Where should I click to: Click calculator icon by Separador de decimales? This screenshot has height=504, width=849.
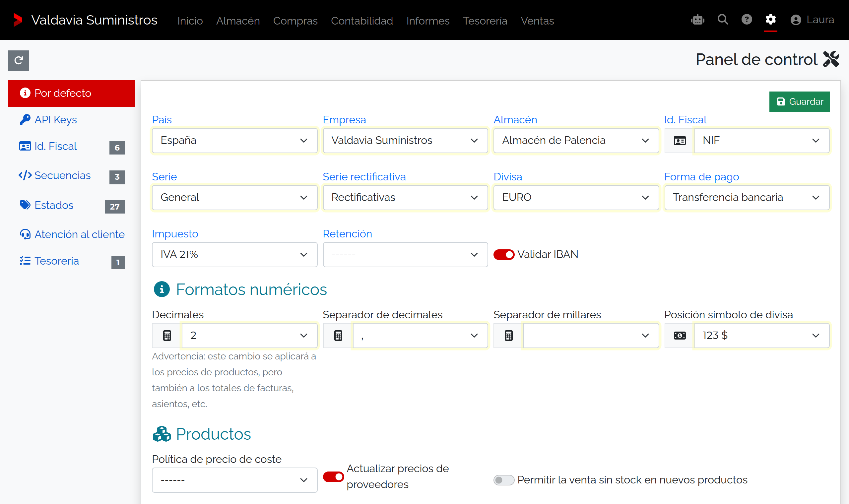pyautogui.click(x=338, y=335)
